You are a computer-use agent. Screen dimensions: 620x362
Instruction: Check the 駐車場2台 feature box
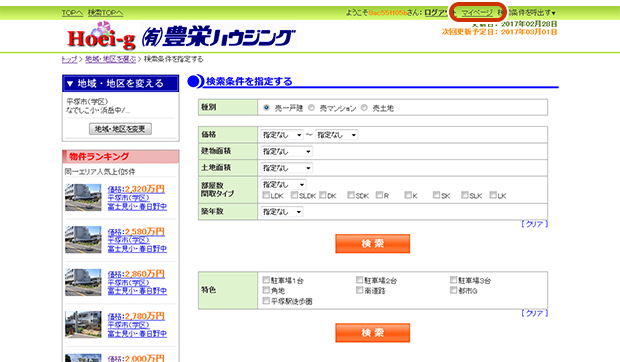point(359,280)
